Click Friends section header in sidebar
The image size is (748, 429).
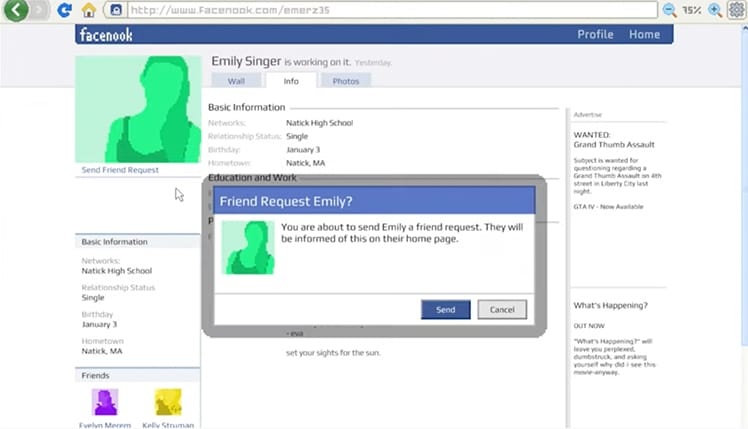137,376
